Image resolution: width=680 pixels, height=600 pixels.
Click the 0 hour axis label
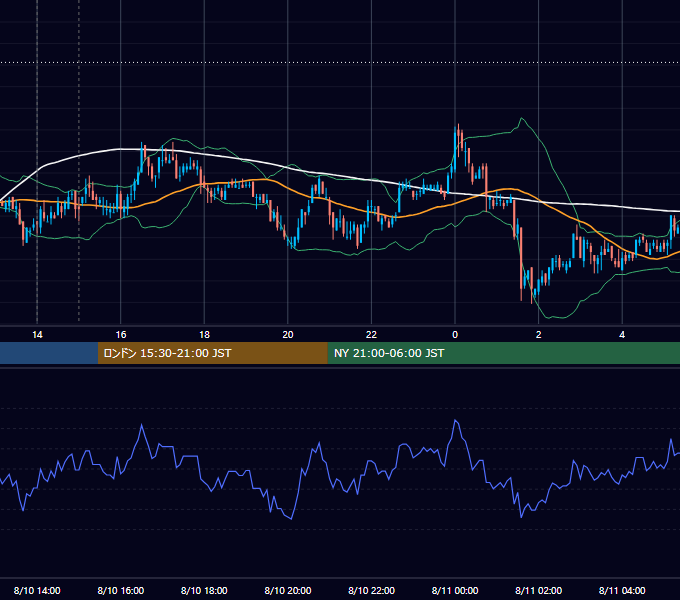tap(455, 334)
